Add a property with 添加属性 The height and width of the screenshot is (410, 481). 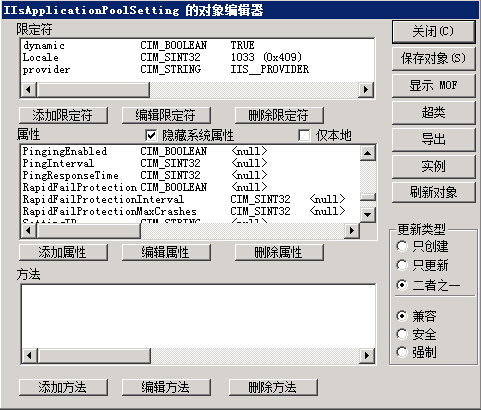[63, 252]
